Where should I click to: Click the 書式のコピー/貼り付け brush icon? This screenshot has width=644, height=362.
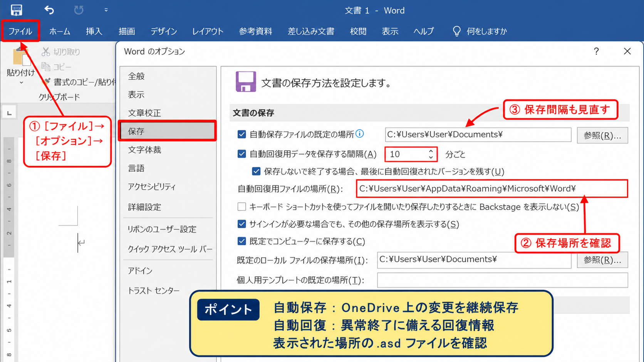(x=46, y=82)
